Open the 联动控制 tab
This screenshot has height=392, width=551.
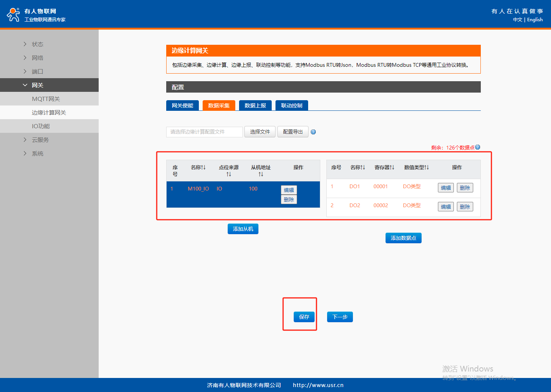[x=291, y=105]
